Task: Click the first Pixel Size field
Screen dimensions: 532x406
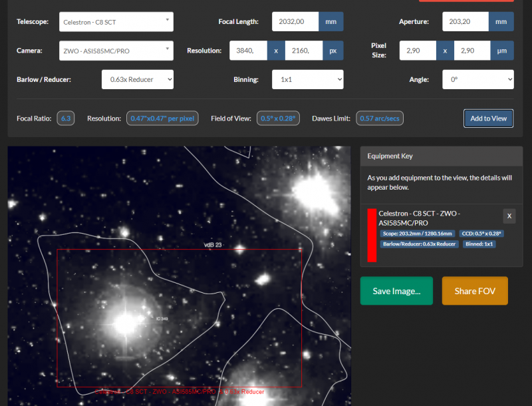Action: 418,51
